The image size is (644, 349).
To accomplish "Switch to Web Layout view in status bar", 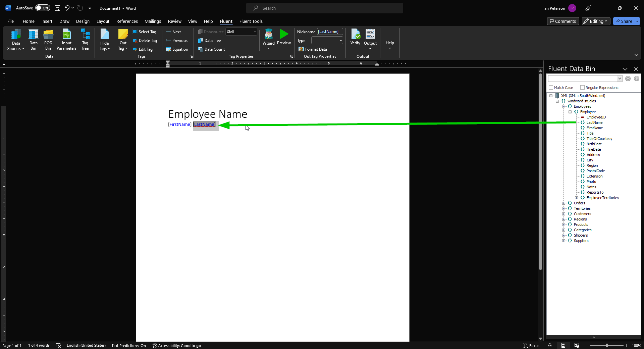I will (577, 345).
